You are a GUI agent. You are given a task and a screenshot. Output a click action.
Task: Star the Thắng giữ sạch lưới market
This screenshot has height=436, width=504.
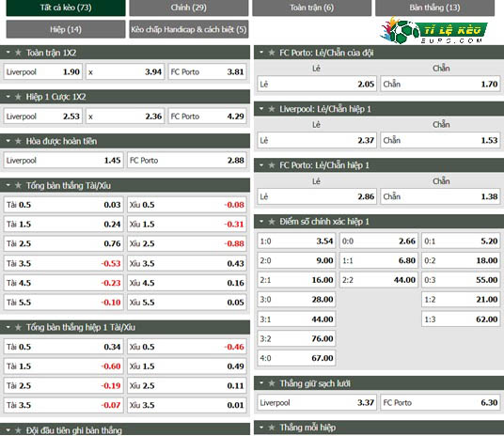coord(272,383)
